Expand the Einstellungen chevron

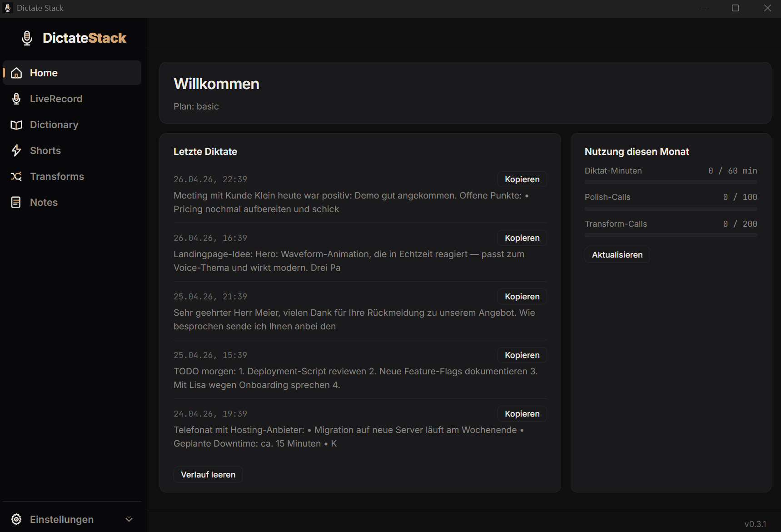click(129, 519)
